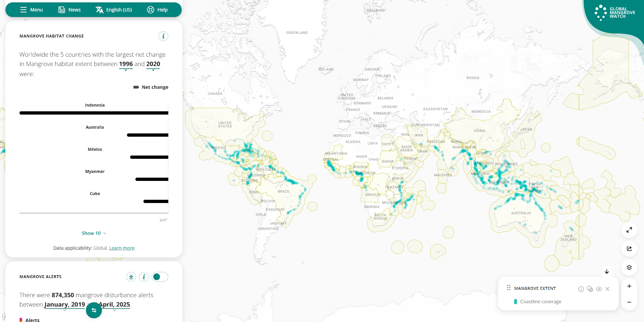The width and height of the screenshot is (644, 322).
Task: Click the Menu hamburger icon
Action: pos(23,10)
